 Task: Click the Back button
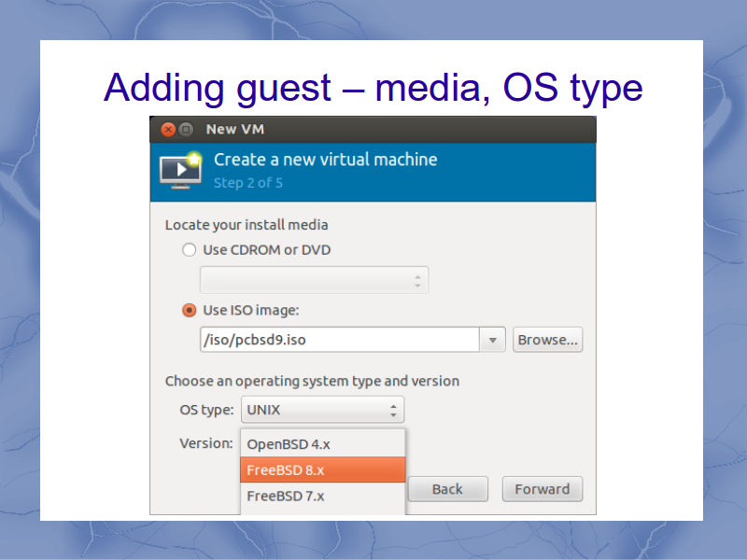(448, 489)
